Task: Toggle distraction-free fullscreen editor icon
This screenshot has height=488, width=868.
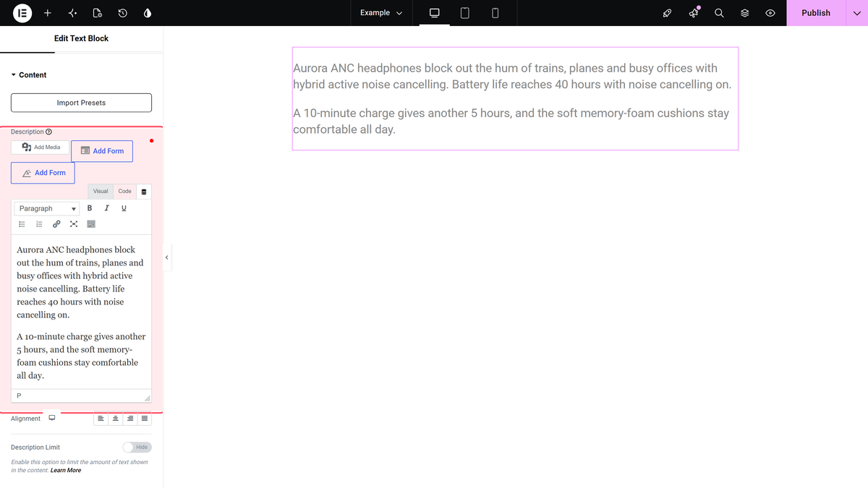Action: click(x=74, y=224)
